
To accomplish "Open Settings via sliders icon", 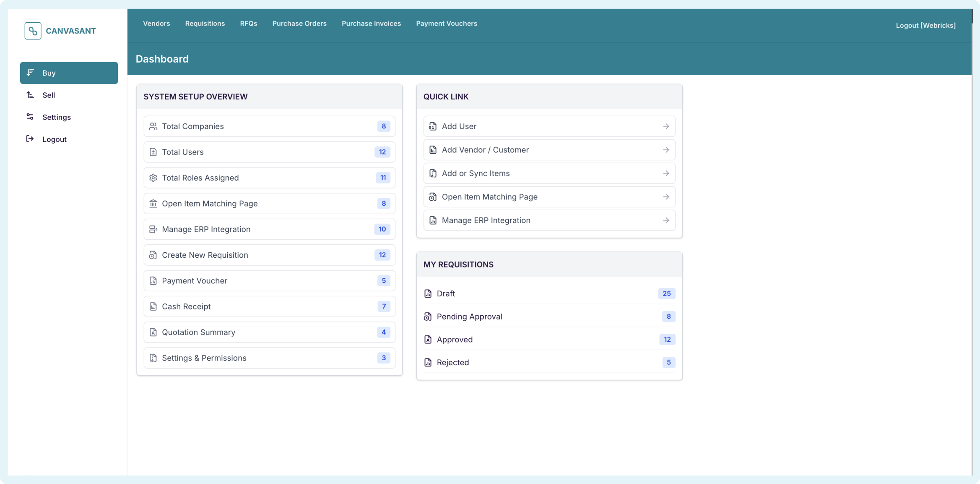I will click(x=30, y=117).
